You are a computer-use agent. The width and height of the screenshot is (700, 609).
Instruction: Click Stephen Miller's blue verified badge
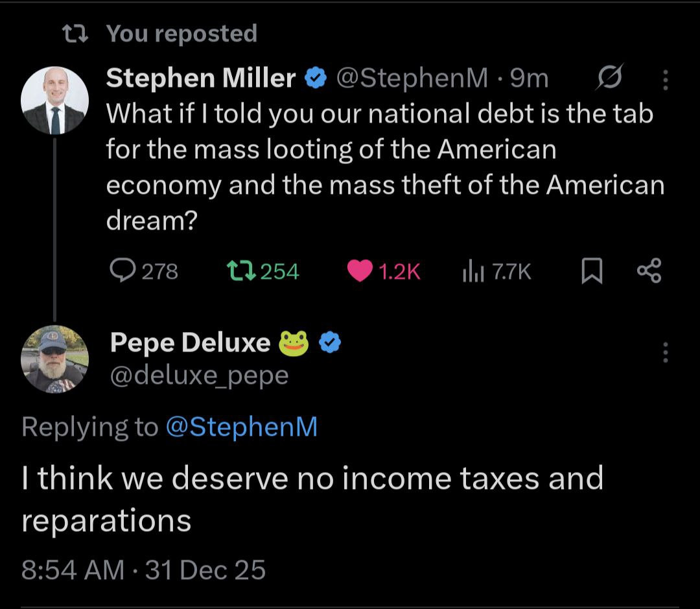click(316, 78)
